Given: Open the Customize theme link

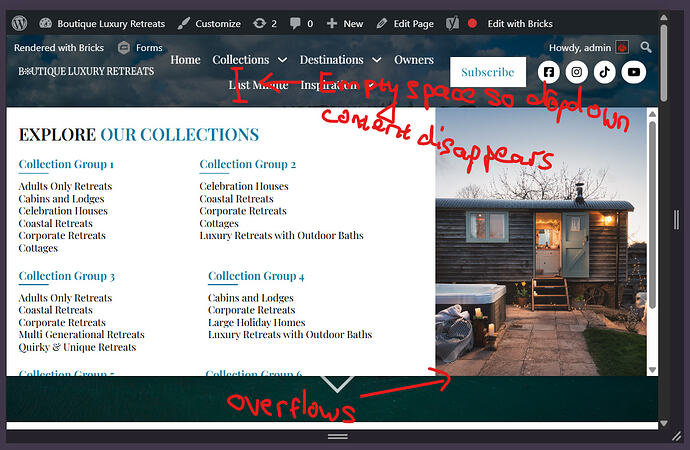Looking at the screenshot, I should coord(209,23).
